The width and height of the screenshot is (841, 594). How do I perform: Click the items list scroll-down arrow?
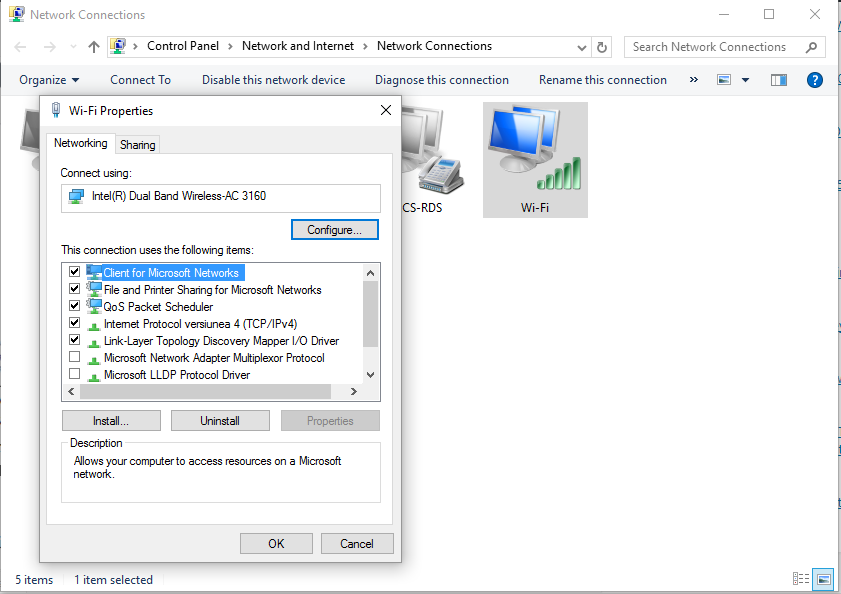pos(370,375)
